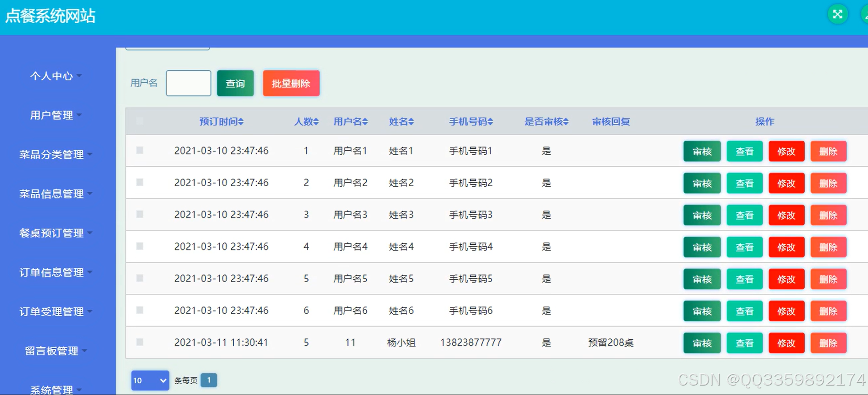Check the row checkbox for 杨小姐

(140, 342)
